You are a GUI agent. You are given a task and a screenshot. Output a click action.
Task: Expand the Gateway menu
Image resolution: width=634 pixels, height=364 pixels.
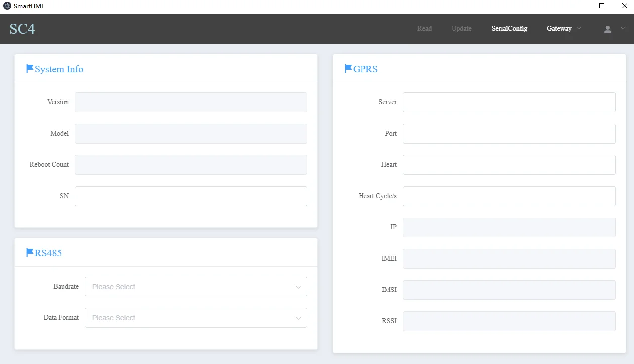[563, 29]
